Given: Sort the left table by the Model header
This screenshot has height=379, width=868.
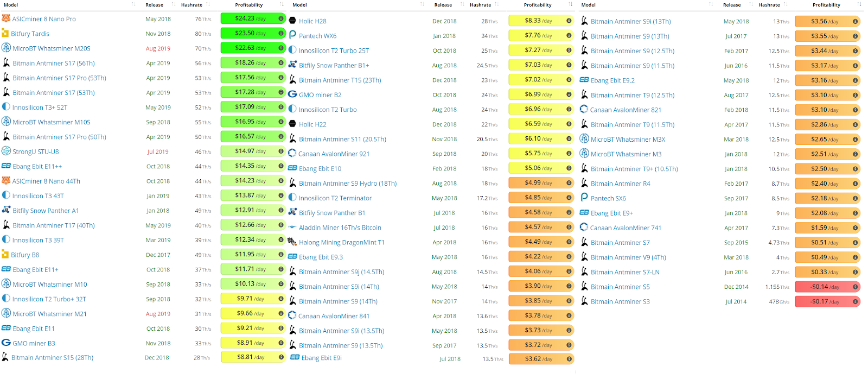Looking at the screenshot, I should 11,5.
